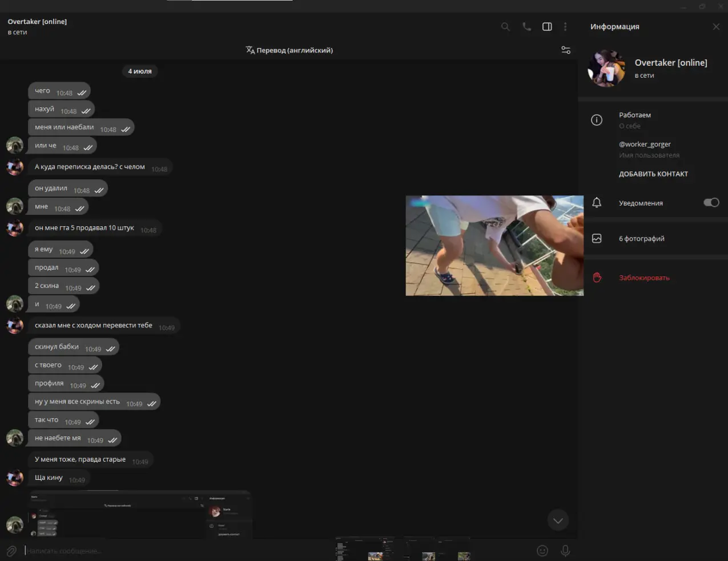Open the three-dot more options menu
Viewport: 728px width, 561px height.
coord(565,27)
